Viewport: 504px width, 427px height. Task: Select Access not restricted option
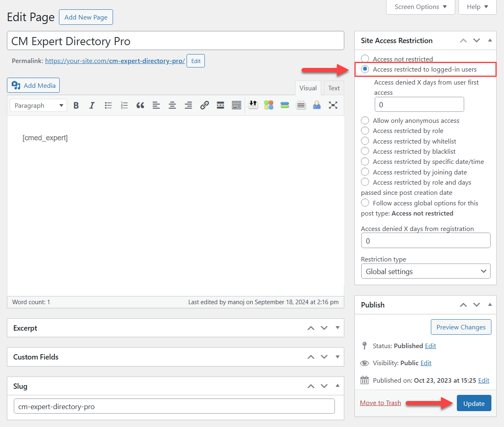tap(365, 59)
